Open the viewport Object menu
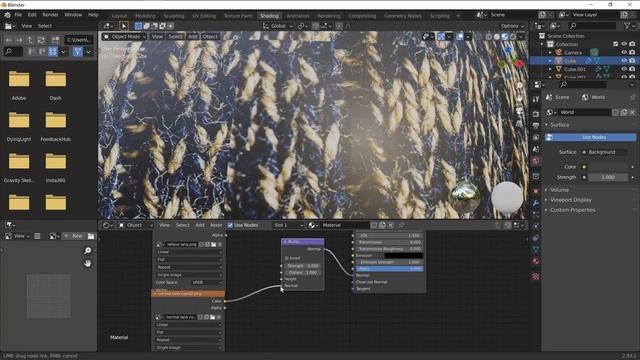The width and height of the screenshot is (640, 360). pyautogui.click(x=210, y=37)
